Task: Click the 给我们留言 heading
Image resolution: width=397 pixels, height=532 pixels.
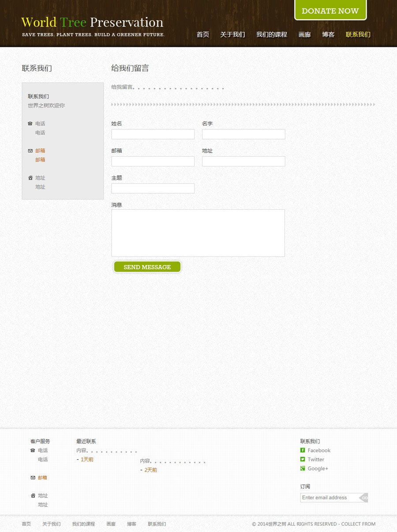Action: point(130,68)
